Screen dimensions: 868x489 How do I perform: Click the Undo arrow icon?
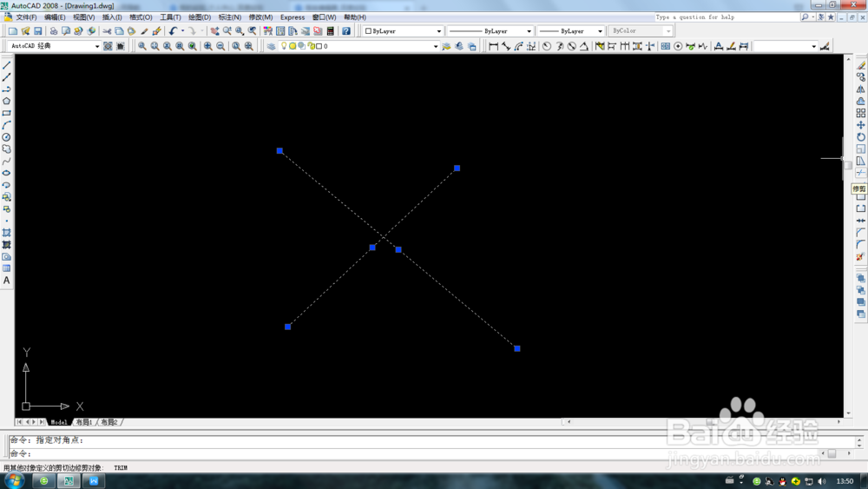(x=174, y=31)
